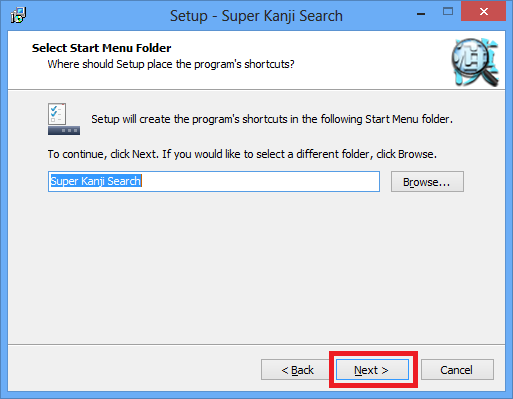The height and width of the screenshot is (399, 513).
Task: Cancel the Super Kanji Search setup
Action: coord(457,369)
